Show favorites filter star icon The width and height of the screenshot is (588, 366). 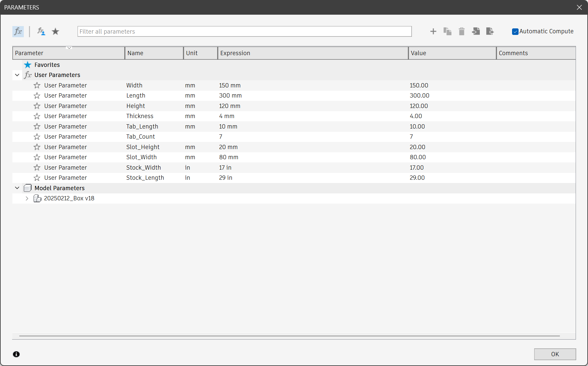pyautogui.click(x=55, y=32)
